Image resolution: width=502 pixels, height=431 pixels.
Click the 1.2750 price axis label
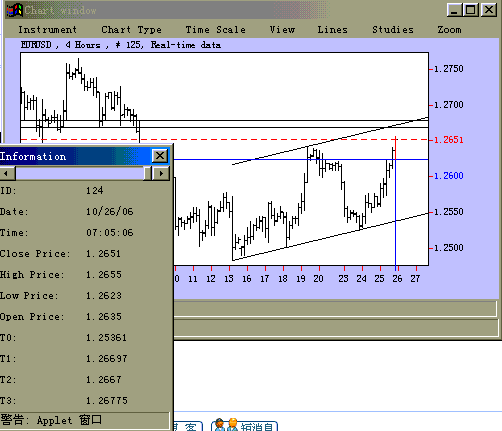pyautogui.click(x=449, y=69)
